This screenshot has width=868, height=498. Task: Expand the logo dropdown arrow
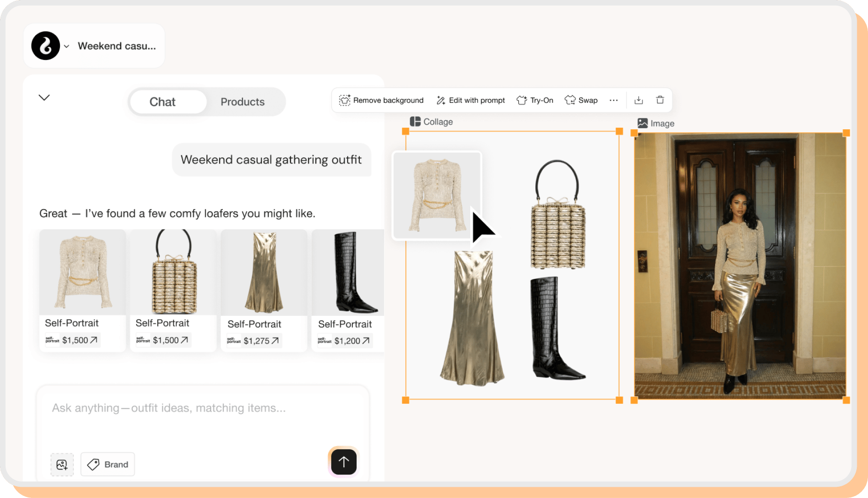click(x=66, y=46)
